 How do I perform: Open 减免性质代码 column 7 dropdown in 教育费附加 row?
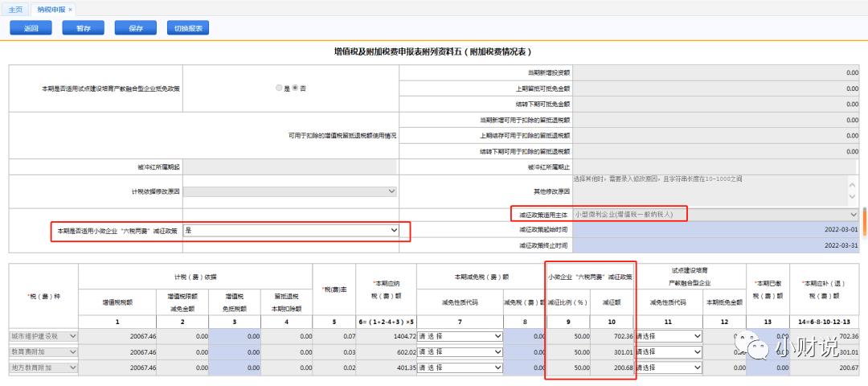[460, 351]
